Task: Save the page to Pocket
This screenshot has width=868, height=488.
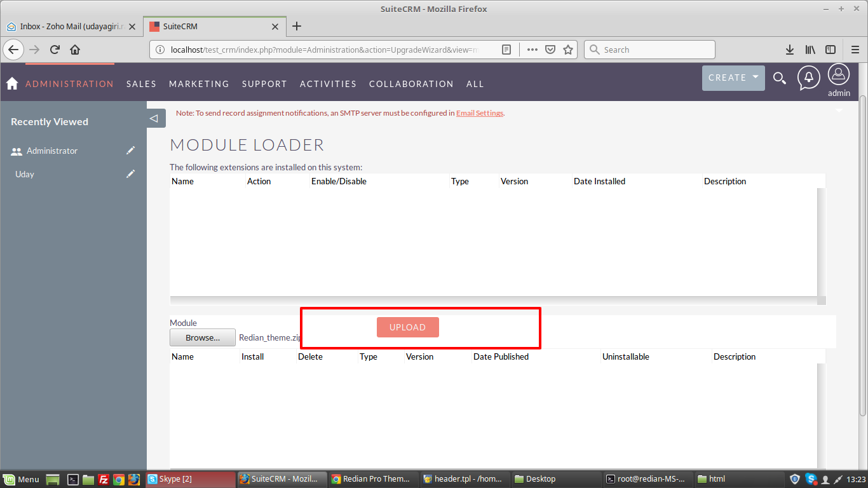Action: [x=550, y=50]
